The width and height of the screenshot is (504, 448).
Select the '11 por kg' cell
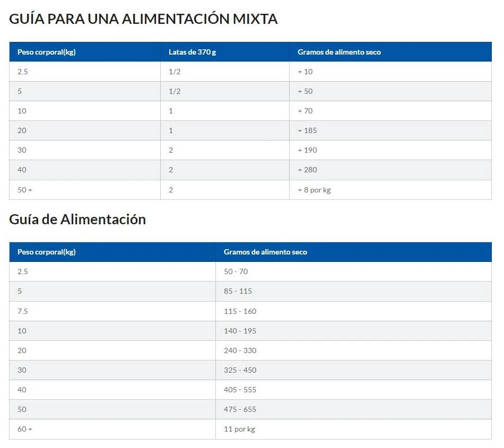click(239, 429)
